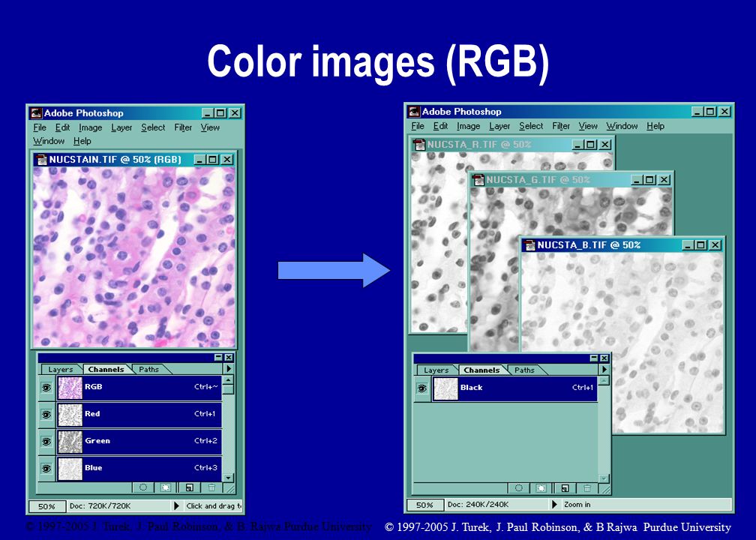Switch to Layers tab in left palette
The width and height of the screenshot is (756, 540).
click(x=61, y=369)
